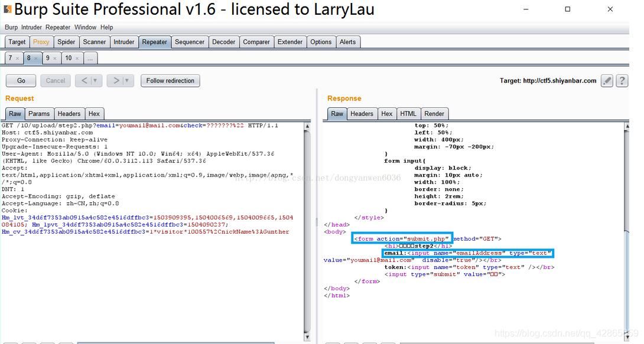The height and width of the screenshot is (344, 644).
Task: Click the Cancel button
Action: [56, 81]
